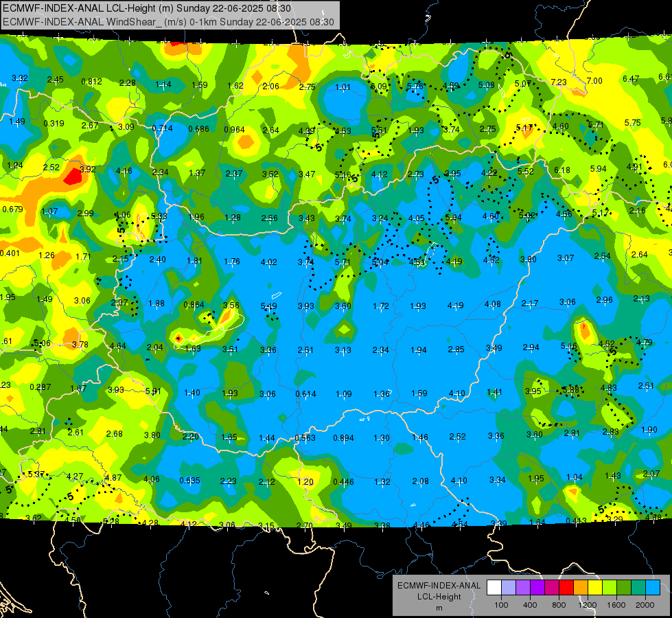Pick the yellow legend color swatch
Screen dimensions: 672x618
tap(595, 588)
